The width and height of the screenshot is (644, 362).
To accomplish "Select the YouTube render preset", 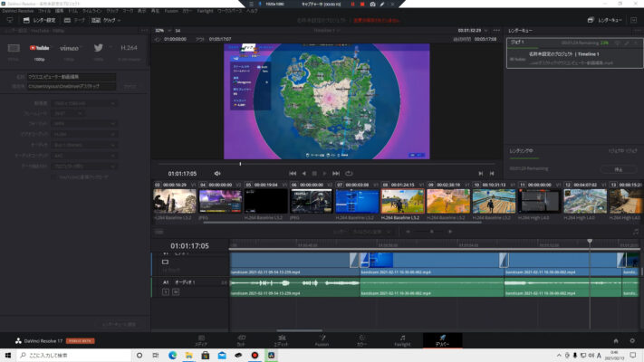I will click(40, 48).
